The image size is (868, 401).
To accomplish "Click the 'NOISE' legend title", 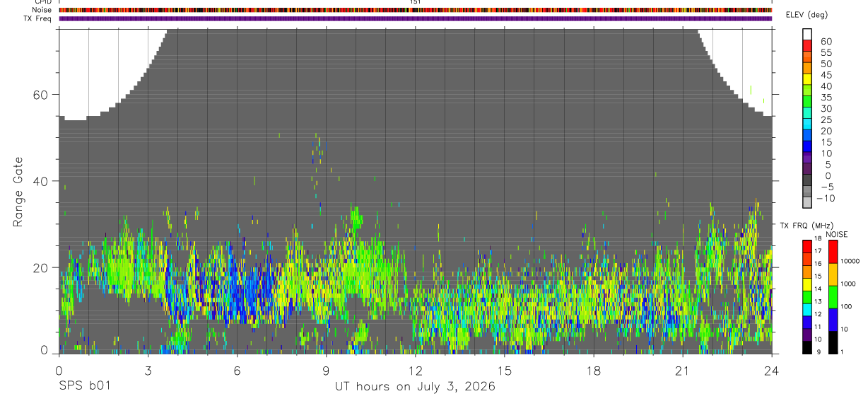I will [836, 234].
